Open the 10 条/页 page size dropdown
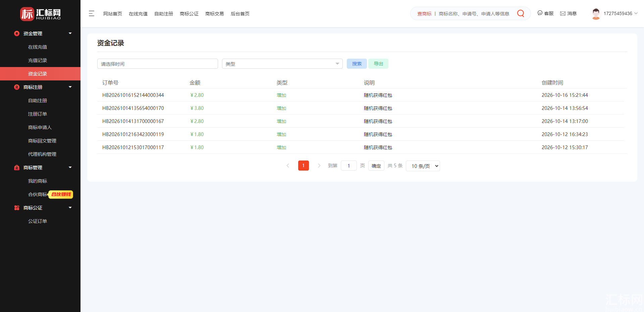This screenshot has height=312, width=644. click(423, 166)
